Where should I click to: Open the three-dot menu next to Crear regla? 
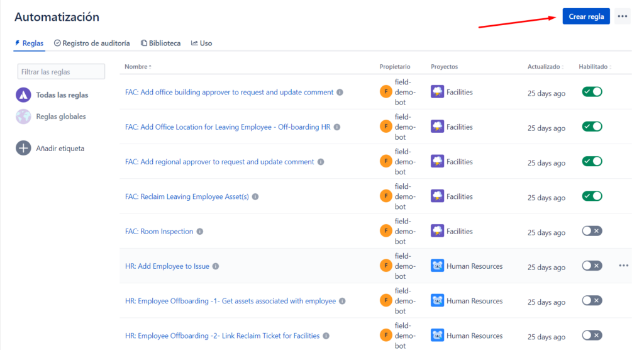[622, 17]
